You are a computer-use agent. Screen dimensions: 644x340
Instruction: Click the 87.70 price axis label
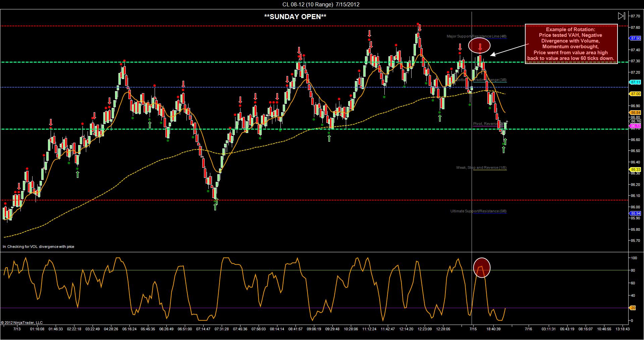[x=635, y=16]
